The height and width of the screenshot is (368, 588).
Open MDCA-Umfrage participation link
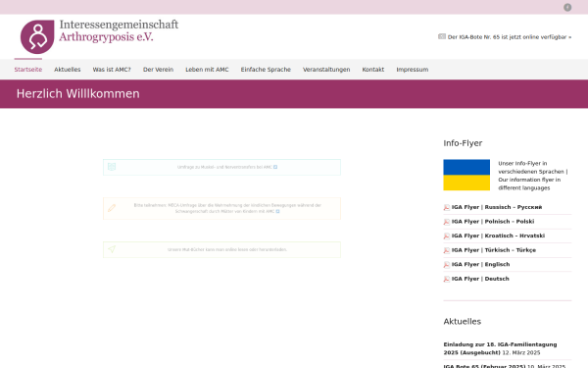coord(227,208)
